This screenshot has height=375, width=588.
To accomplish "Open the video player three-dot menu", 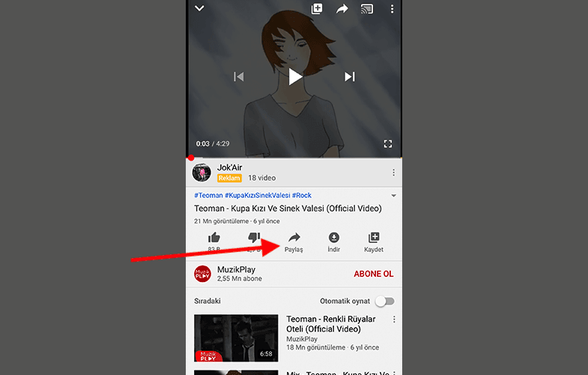I will [392, 9].
